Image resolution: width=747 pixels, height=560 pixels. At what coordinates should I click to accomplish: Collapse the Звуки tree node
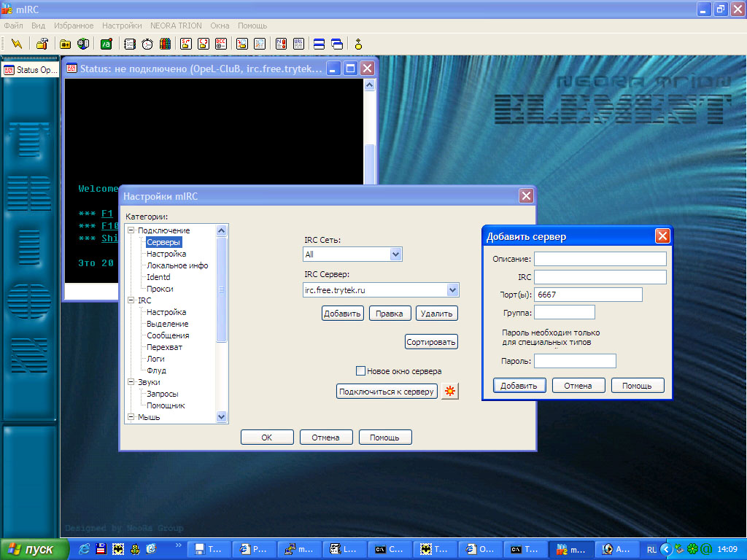point(131,382)
